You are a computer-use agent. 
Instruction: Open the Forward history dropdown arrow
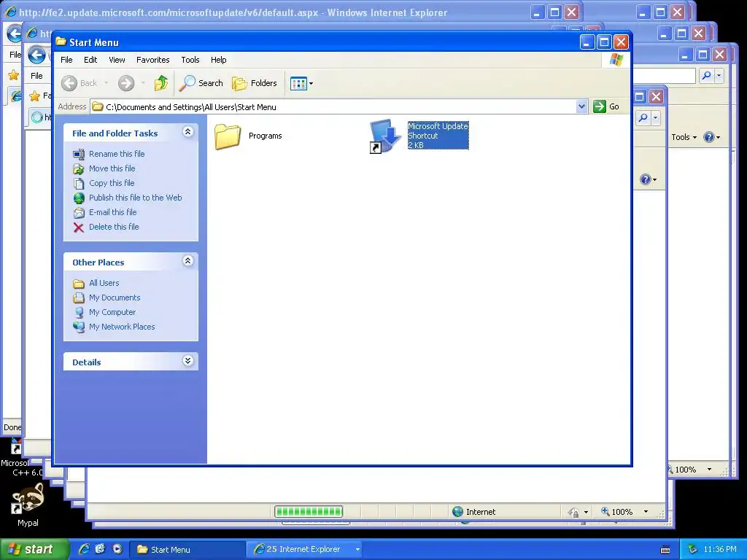point(142,83)
